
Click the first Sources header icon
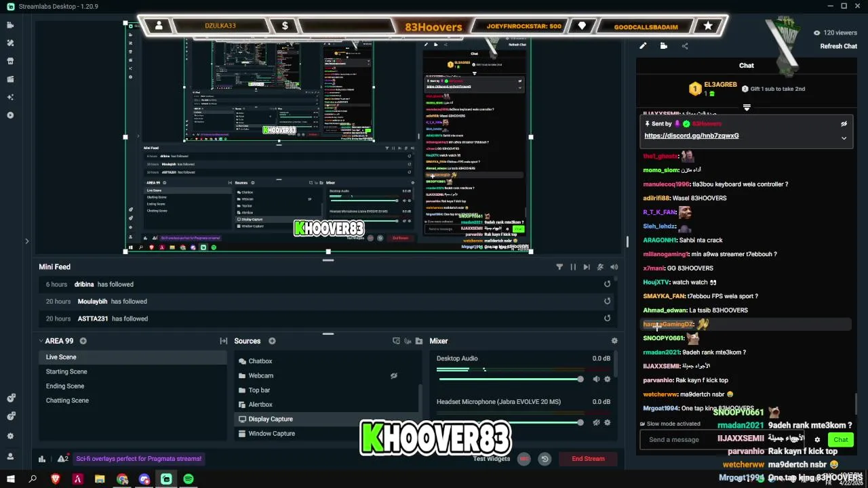[397, 341]
